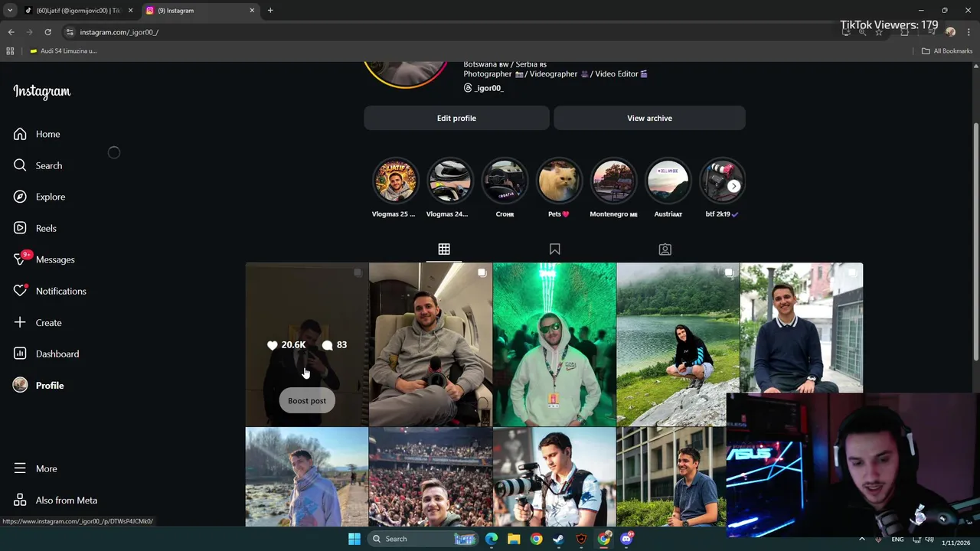Go to the Explore page
Screen dimensions: 980x551
click(40, 197)
